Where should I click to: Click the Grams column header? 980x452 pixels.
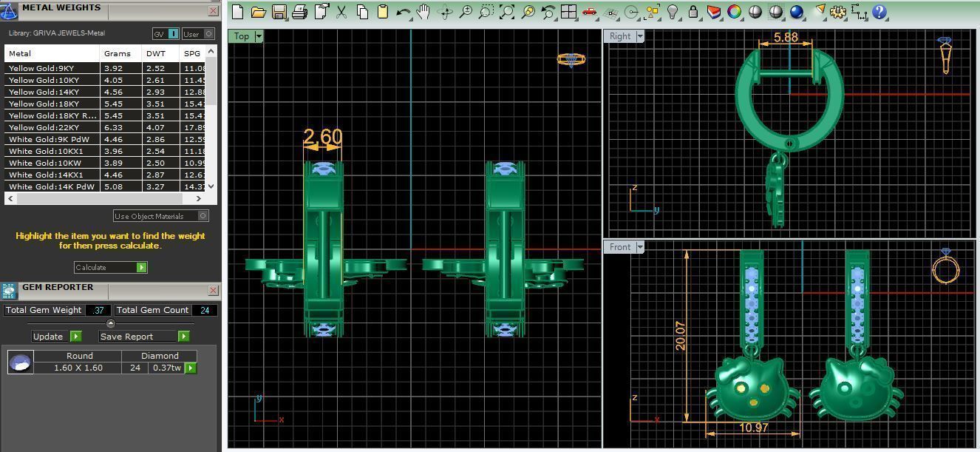[x=120, y=53]
